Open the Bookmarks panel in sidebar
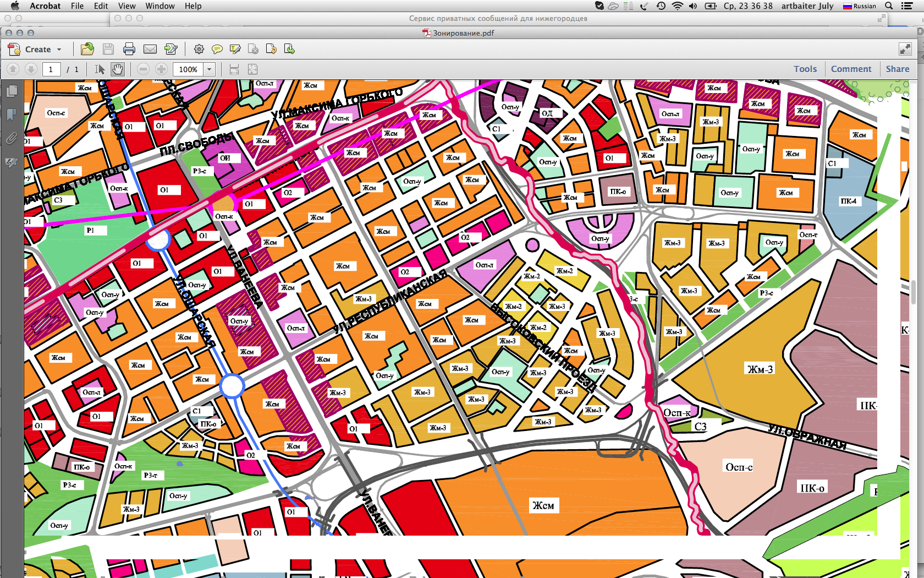This screenshot has width=924, height=578. [12, 114]
